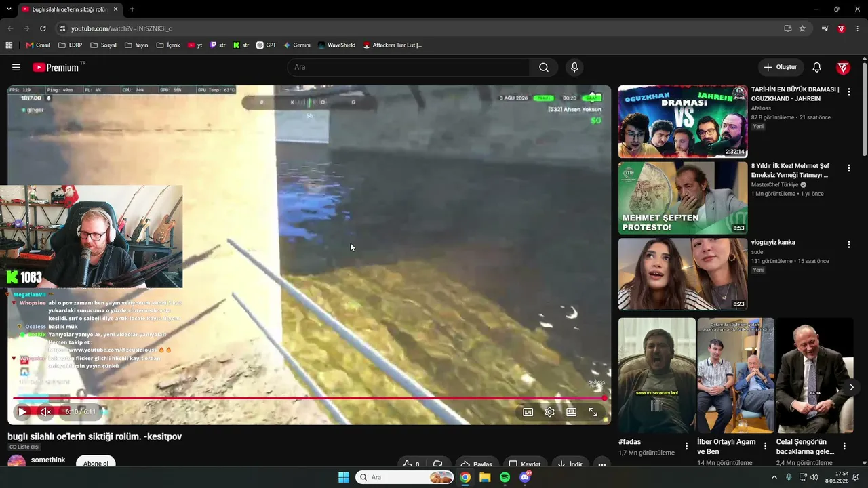Unmute the video using the speaker icon
868x488 pixels.
pyautogui.click(x=45, y=411)
